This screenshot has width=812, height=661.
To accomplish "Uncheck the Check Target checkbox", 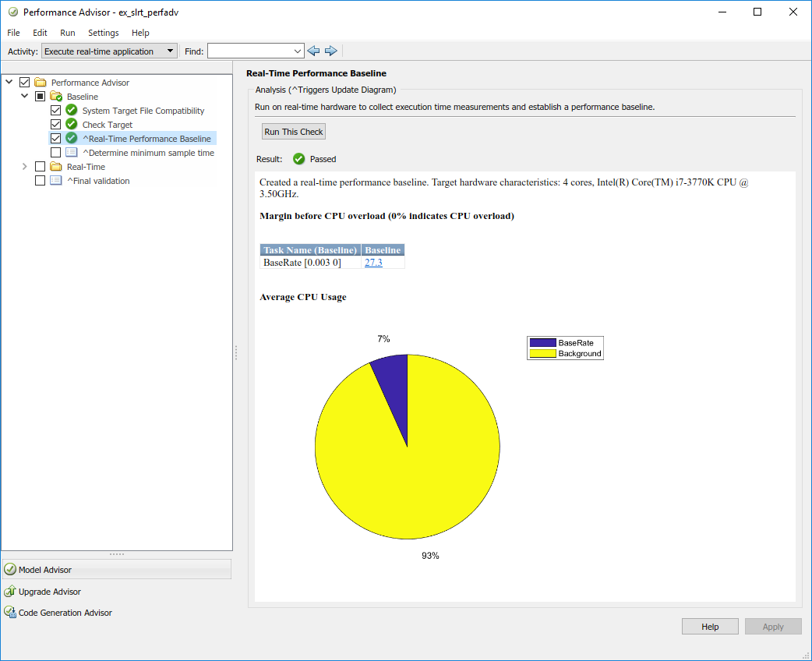I will pos(55,124).
